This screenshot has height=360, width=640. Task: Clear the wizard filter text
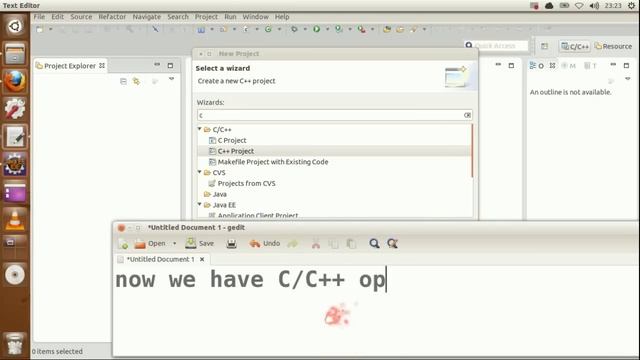467,115
